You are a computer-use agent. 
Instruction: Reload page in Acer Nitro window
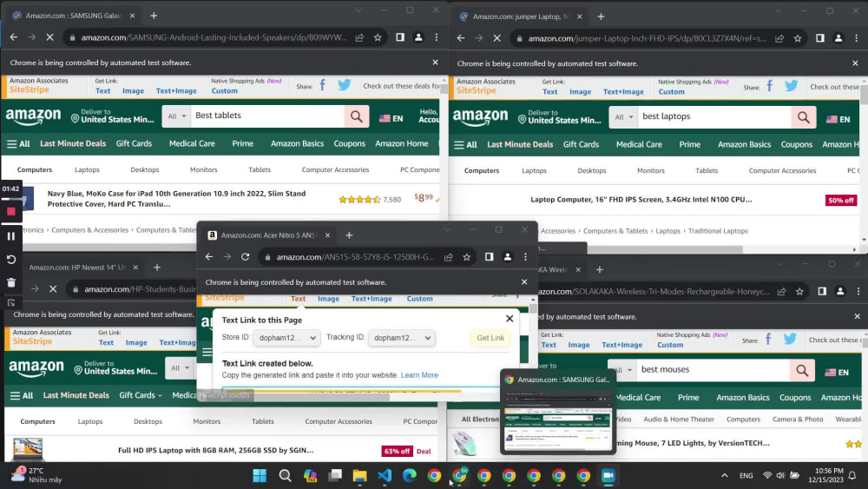246,257
